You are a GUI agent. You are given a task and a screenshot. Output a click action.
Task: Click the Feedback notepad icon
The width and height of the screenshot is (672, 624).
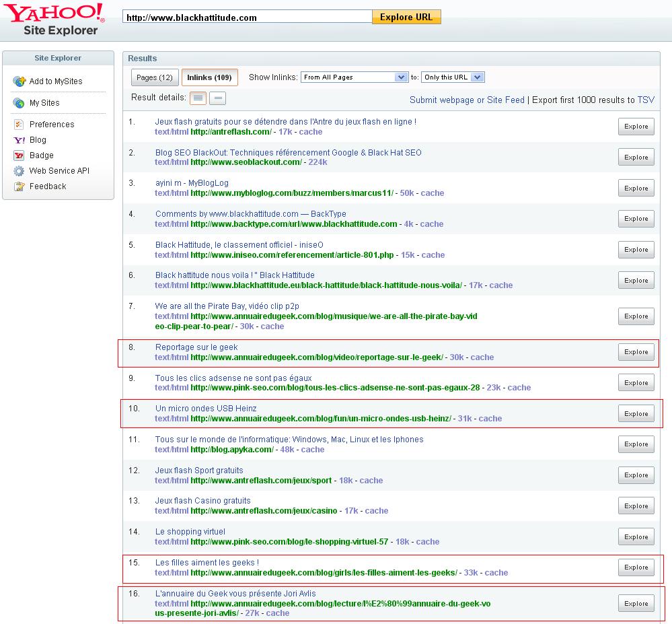click(19, 186)
